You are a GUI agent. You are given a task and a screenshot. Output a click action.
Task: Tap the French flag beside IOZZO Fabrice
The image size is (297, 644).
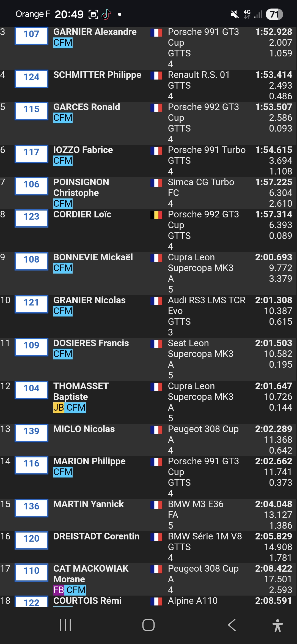(156, 151)
